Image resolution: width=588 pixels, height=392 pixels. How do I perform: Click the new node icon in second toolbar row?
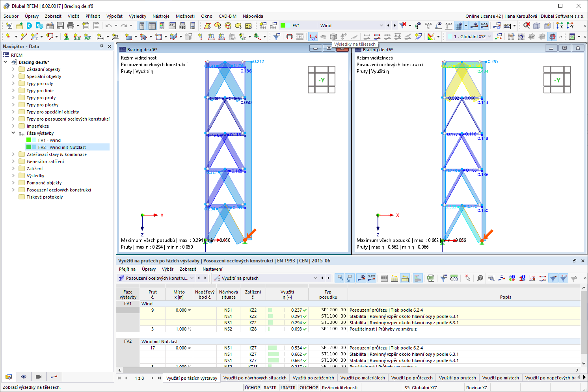tap(8, 37)
